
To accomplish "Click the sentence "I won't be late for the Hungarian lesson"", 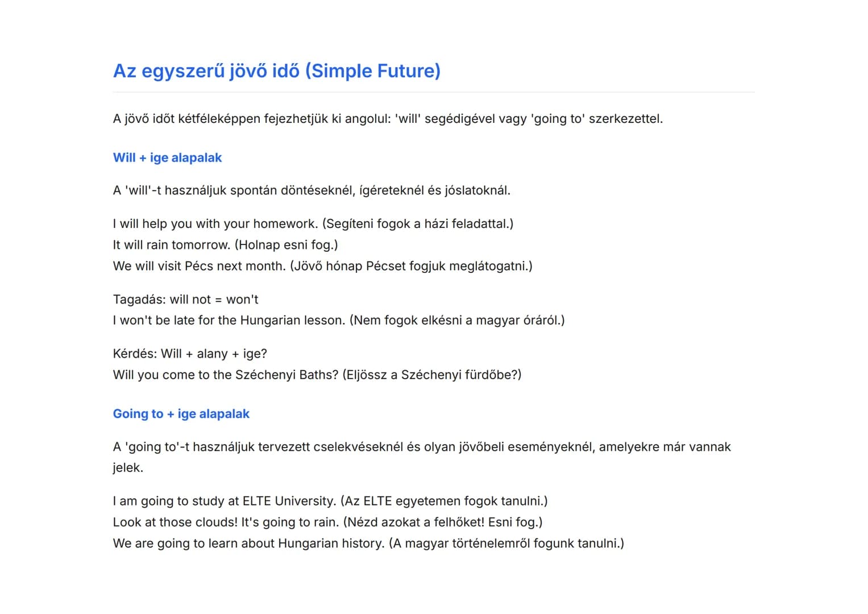I will click(229, 321).
